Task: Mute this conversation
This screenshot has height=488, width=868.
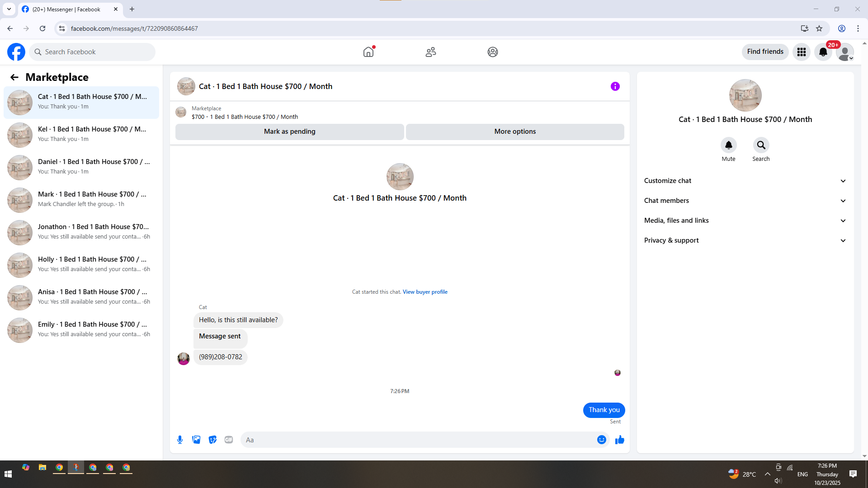Action: pos(728,145)
